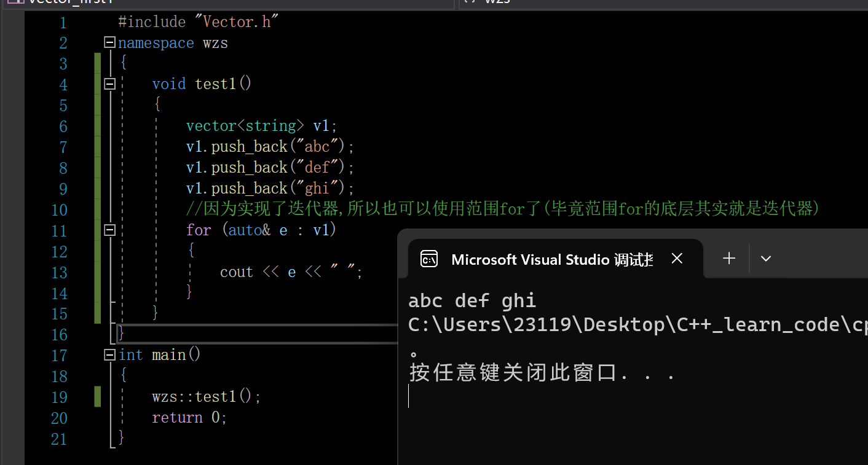Screen dimensions: 868x465
Task: Add a new terminal tab
Action: (729, 259)
